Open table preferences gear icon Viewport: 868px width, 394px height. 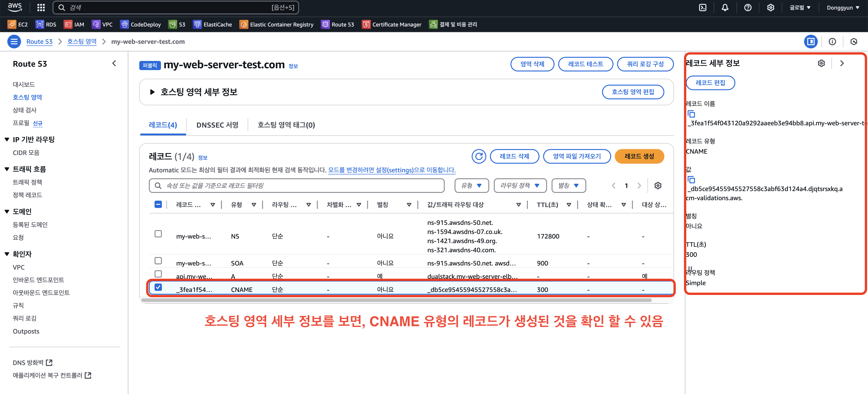pos(658,186)
